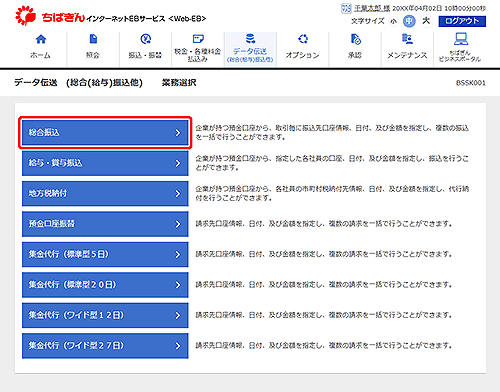Click the ログアウト button

tap(462, 21)
